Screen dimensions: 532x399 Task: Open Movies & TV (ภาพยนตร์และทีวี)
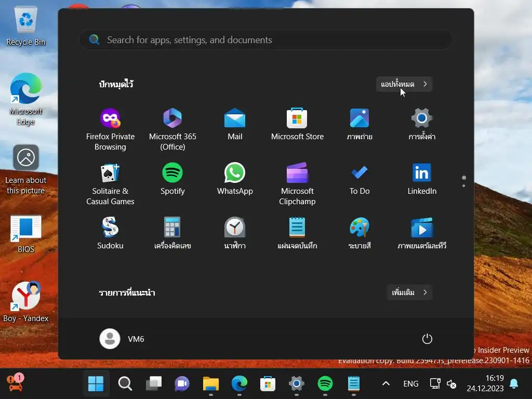[x=422, y=233]
